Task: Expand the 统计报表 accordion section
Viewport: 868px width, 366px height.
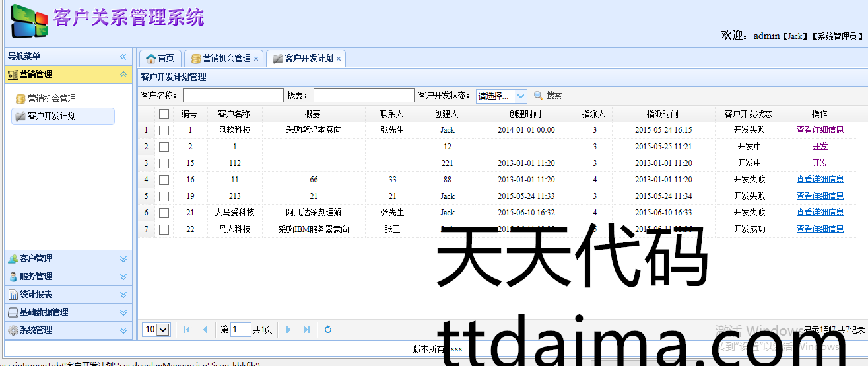Action: click(x=66, y=295)
